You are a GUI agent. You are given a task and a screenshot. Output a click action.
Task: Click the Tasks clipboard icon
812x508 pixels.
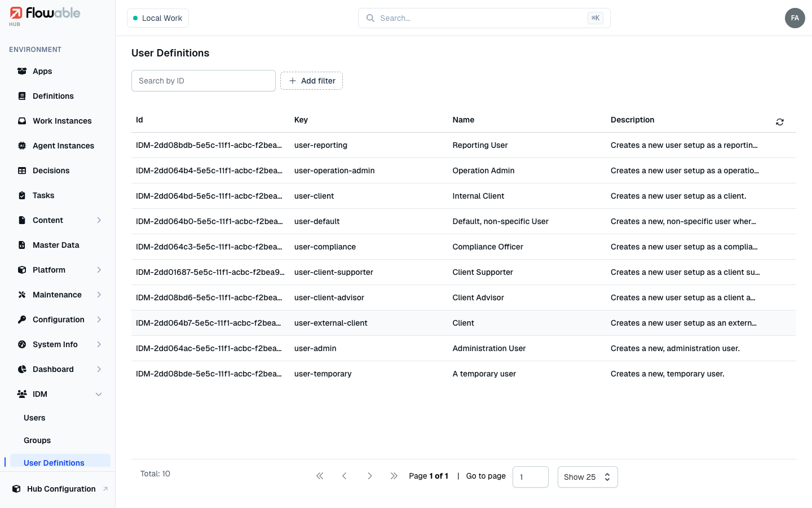(22, 195)
